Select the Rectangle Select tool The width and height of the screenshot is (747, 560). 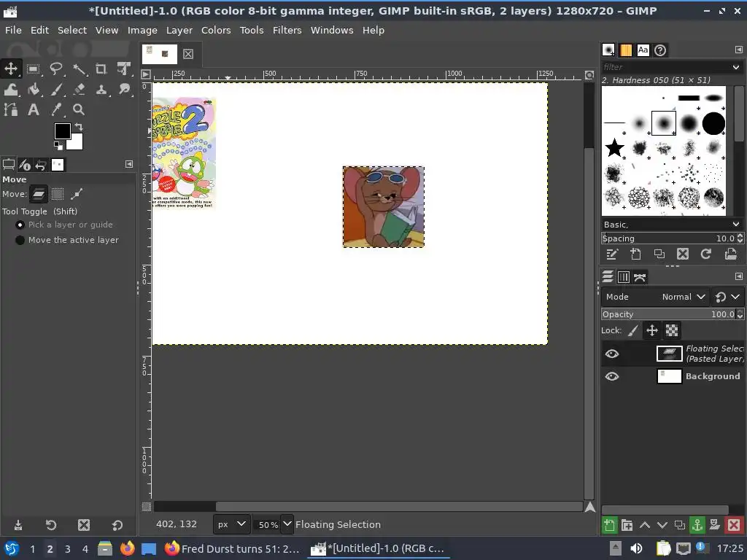tap(34, 69)
